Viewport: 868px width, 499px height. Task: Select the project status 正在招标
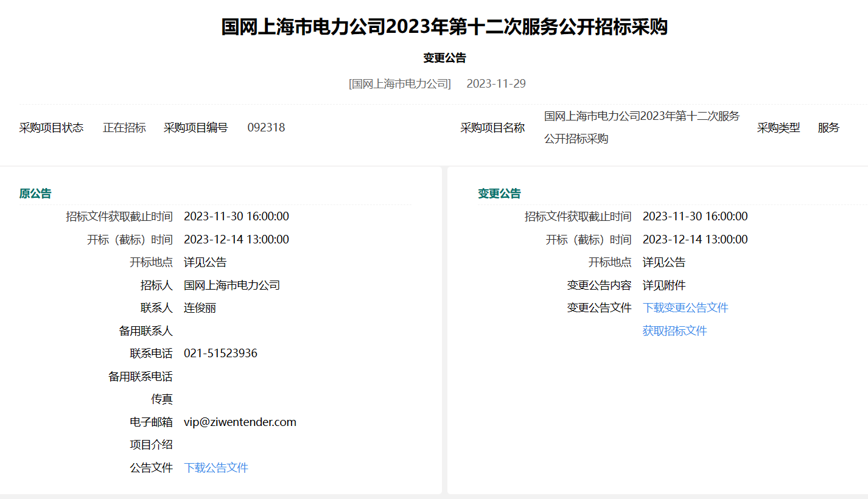click(124, 128)
